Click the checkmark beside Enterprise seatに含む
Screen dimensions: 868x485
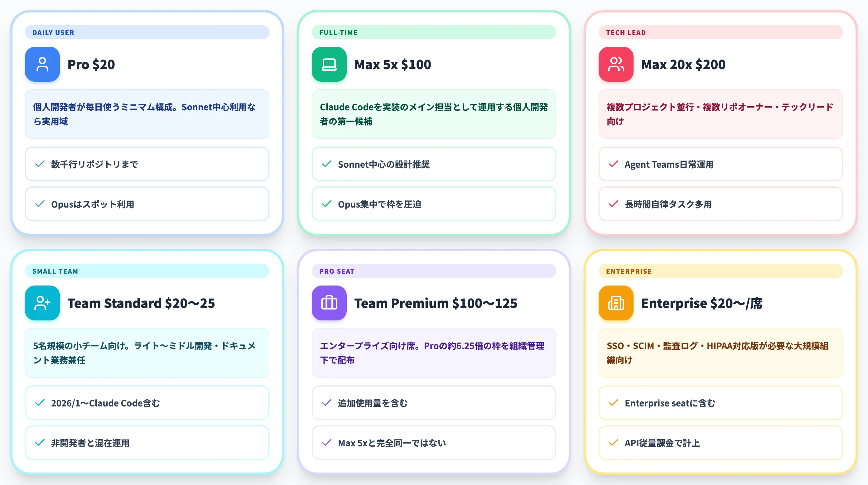click(613, 403)
